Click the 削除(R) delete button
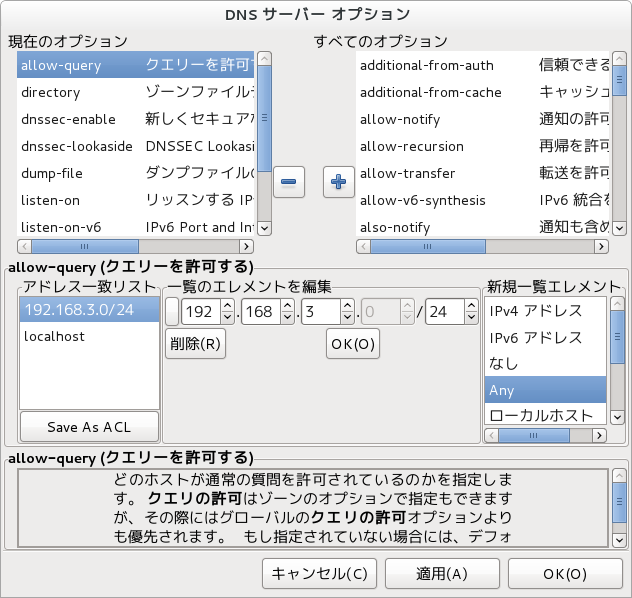Image resolution: width=632 pixels, height=598 pixels. tap(195, 345)
